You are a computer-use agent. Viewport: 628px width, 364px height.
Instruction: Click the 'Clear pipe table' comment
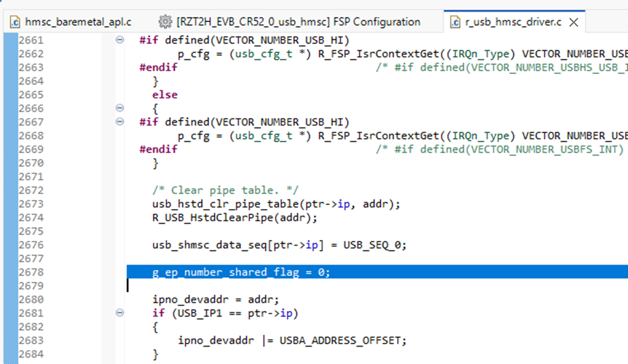pyautogui.click(x=225, y=190)
